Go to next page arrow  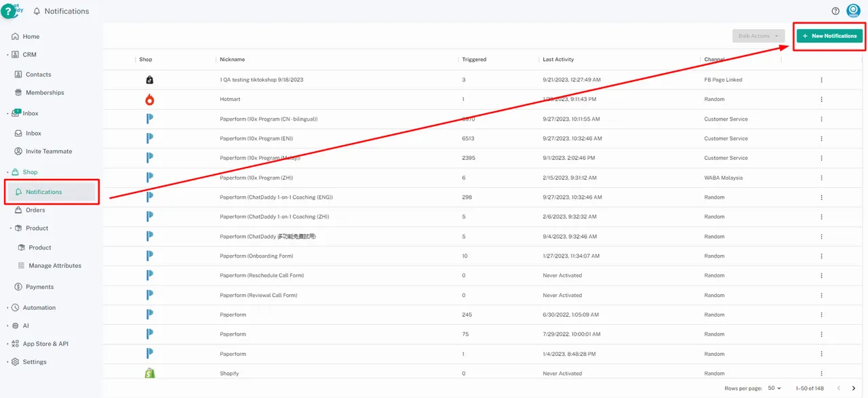point(853,389)
